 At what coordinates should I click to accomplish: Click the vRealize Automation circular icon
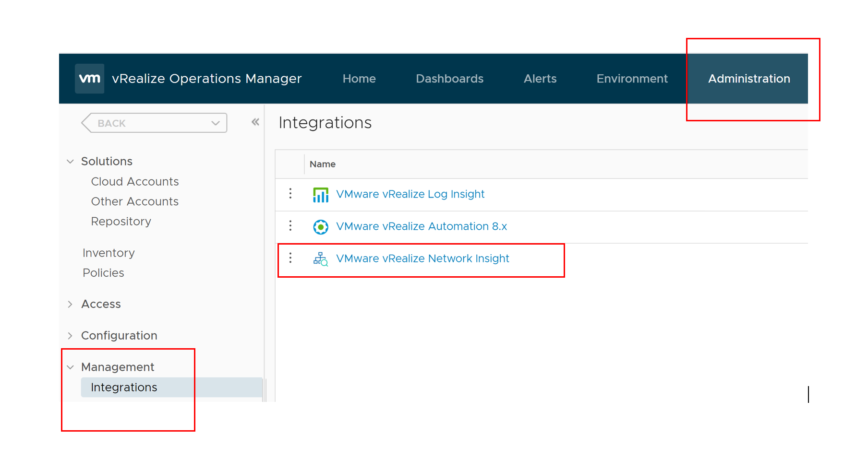click(321, 227)
